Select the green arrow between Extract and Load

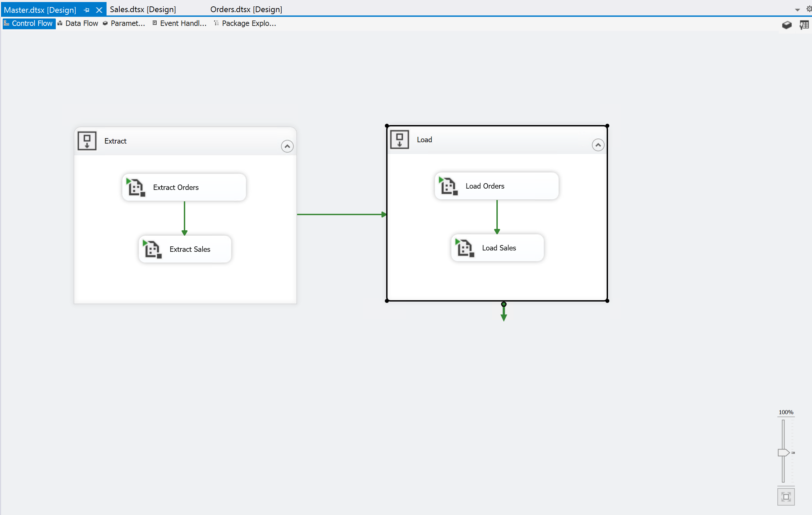(x=340, y=214)
